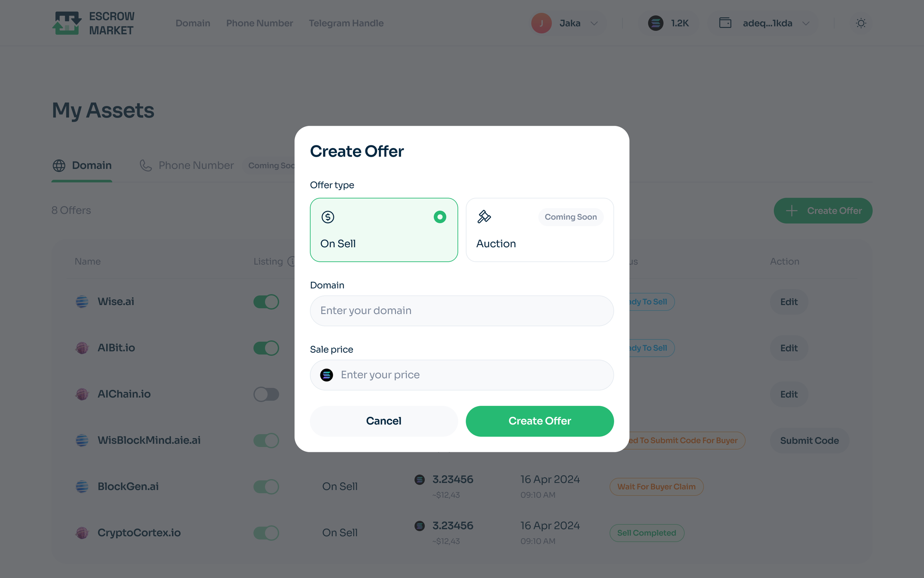The image size is (924, 578).
Task: Click the Solana icon in Sale price field
Action: (x=326, y=375)
